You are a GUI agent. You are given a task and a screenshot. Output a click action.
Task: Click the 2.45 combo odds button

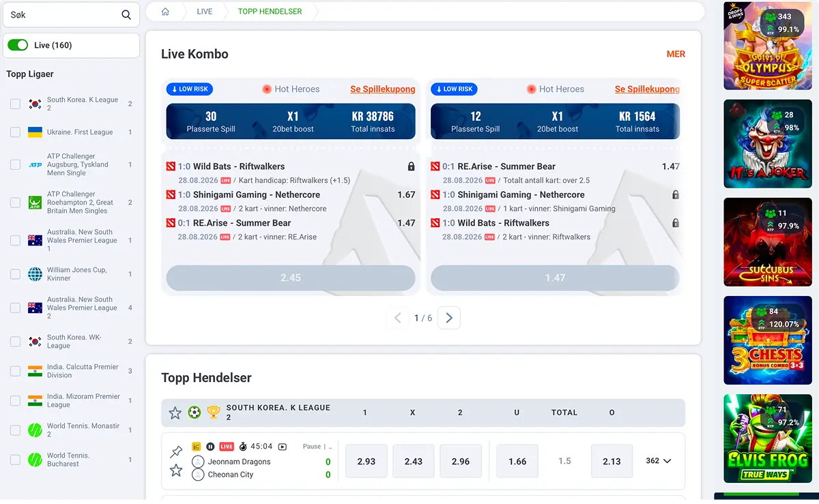291,278
